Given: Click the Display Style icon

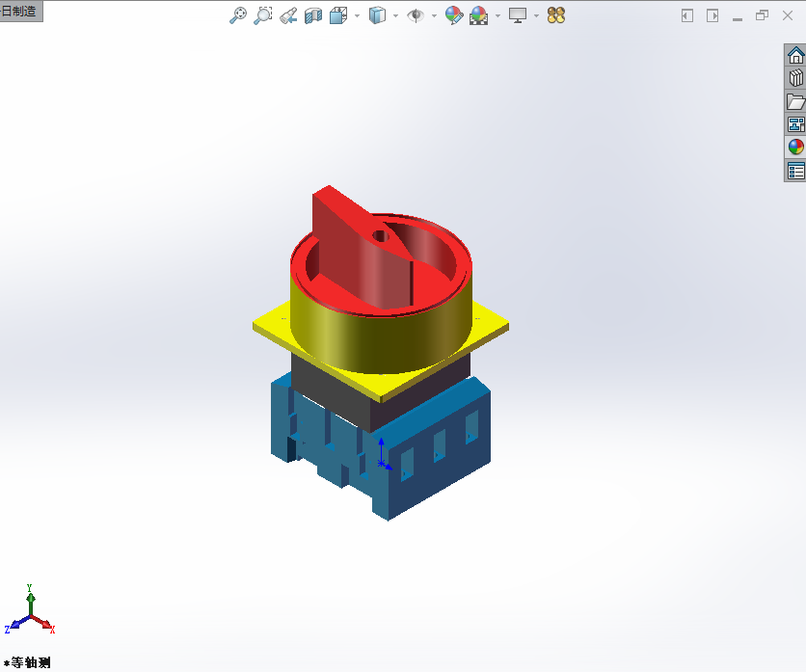Looking at the screenshot, I should (x=377, y=15).
